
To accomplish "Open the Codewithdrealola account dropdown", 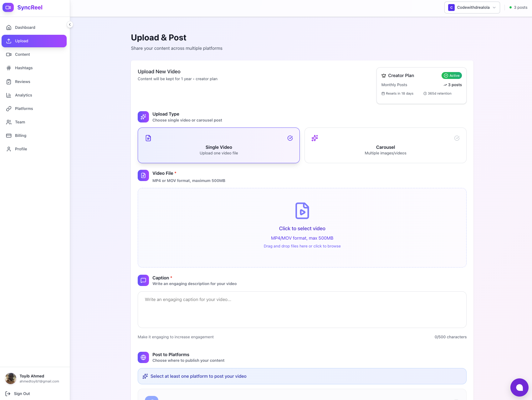I will point(472,7).
